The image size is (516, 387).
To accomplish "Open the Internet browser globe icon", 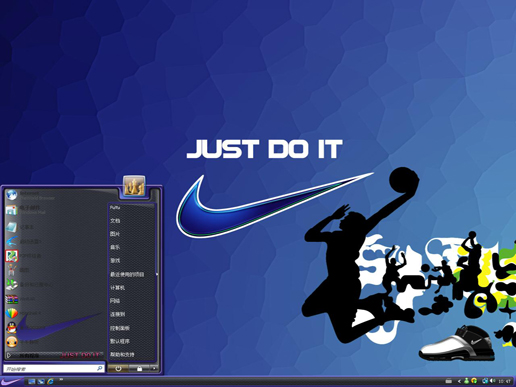I will point(12,195).
